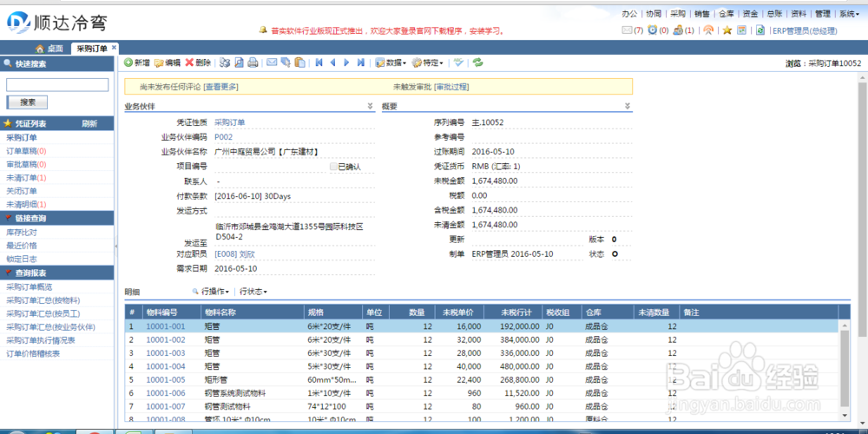
Task: Click the paste clipboard icon in toolbar
Action: 299,62
